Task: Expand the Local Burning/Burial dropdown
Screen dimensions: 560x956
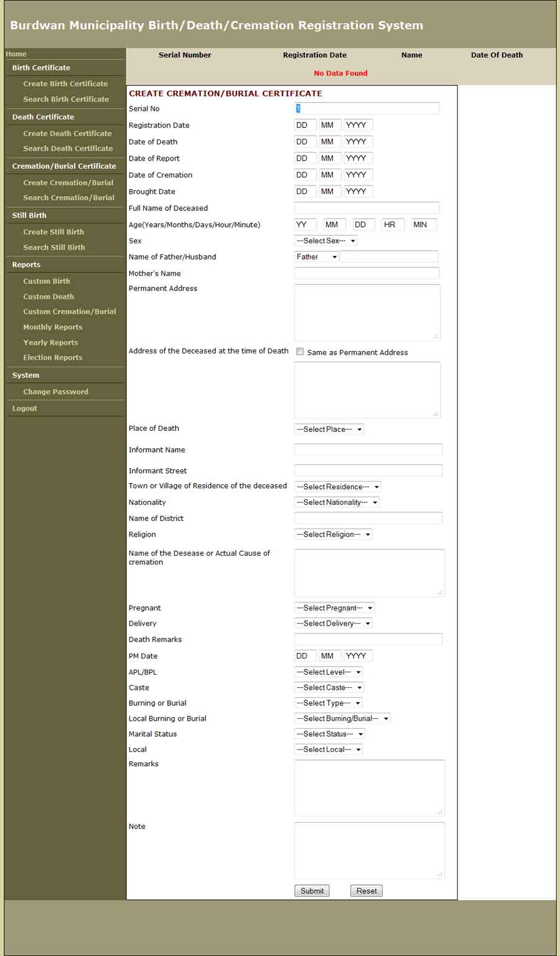Action: click(343, 718)
